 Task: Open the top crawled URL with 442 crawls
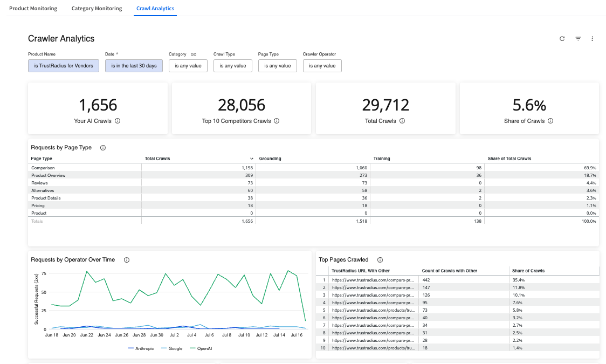pos(373,280)
